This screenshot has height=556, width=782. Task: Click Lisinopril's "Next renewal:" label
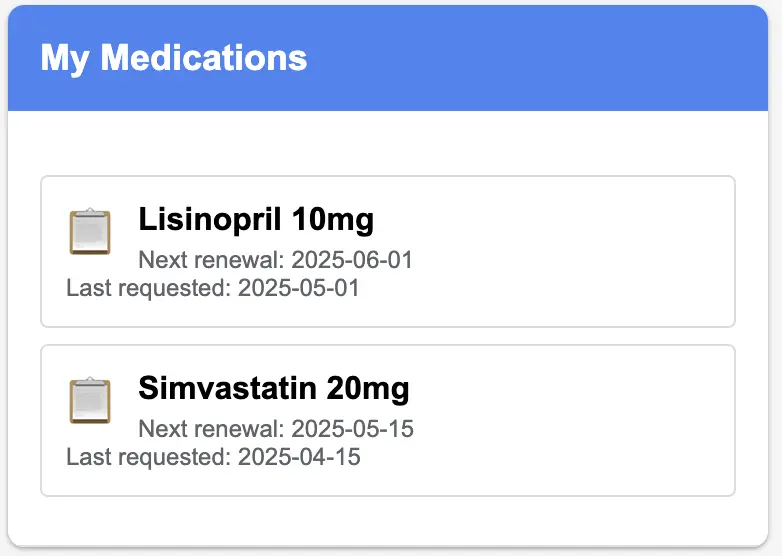(211, 260)
